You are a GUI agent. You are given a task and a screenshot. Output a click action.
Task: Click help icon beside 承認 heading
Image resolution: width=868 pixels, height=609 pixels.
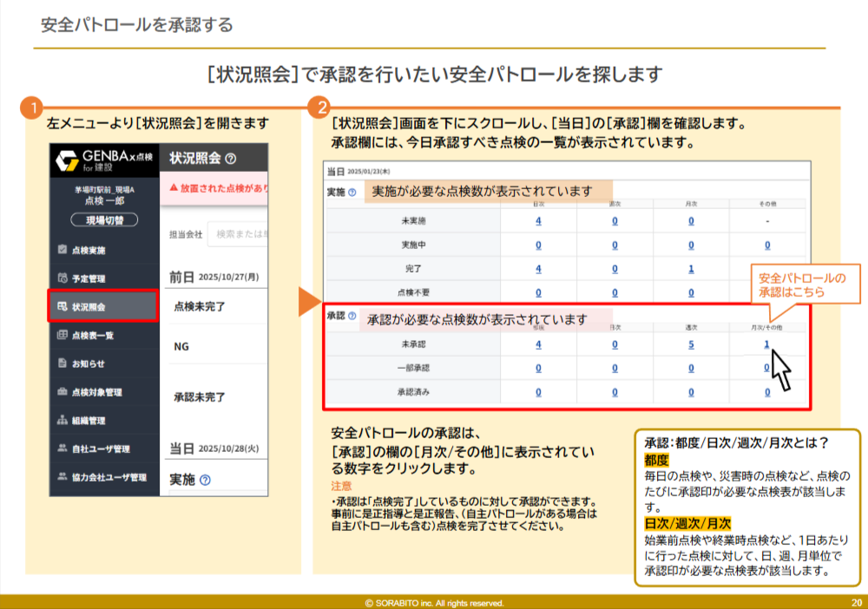[352, 317]
